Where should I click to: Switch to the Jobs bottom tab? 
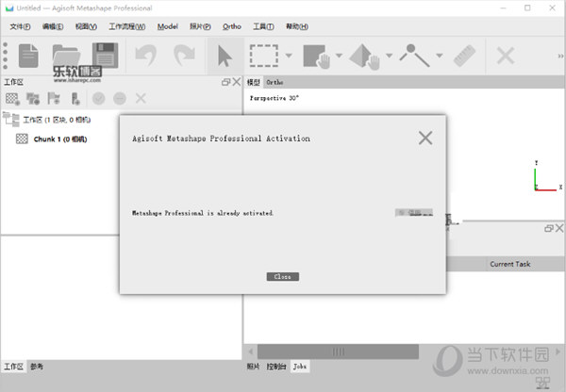click(300, 367)
